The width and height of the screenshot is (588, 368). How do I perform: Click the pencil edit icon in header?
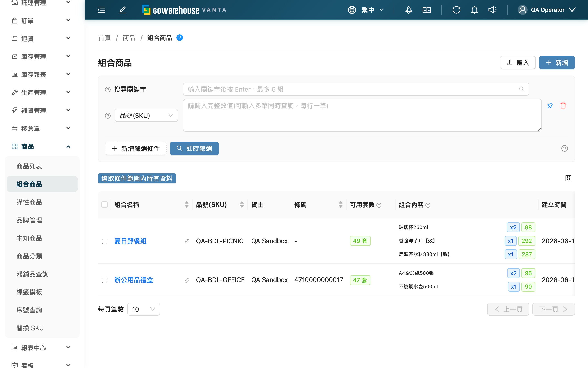122,10
